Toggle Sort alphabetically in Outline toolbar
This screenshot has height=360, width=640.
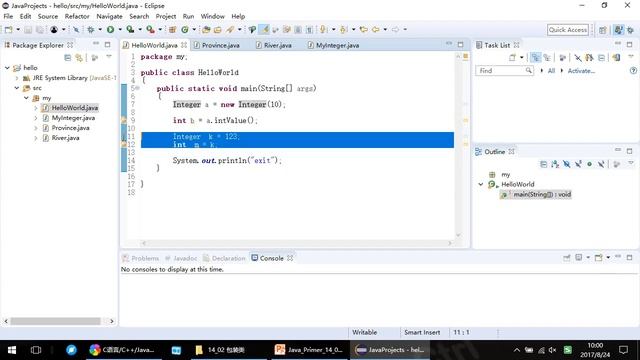pos(555,164)
